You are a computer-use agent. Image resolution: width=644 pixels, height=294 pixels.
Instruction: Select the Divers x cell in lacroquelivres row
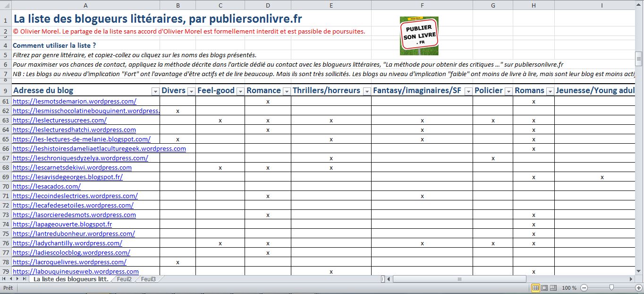[178, 262]
